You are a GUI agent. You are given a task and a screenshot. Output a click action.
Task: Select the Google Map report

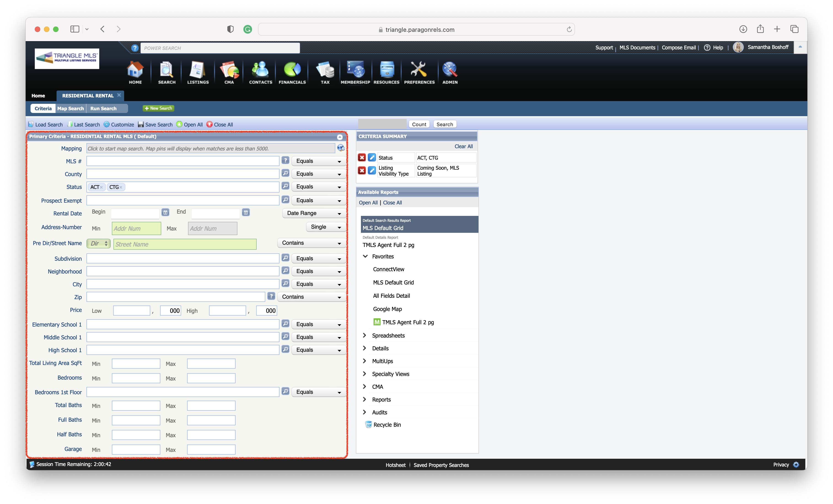click(387, 309)
